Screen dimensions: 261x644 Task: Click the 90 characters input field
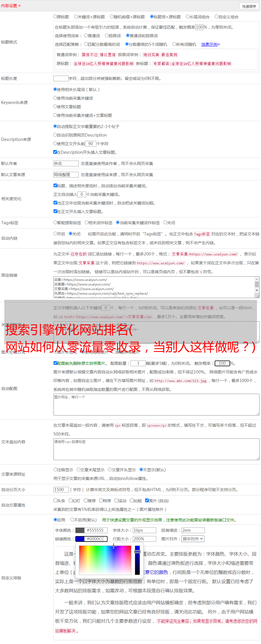pos(91,144)
